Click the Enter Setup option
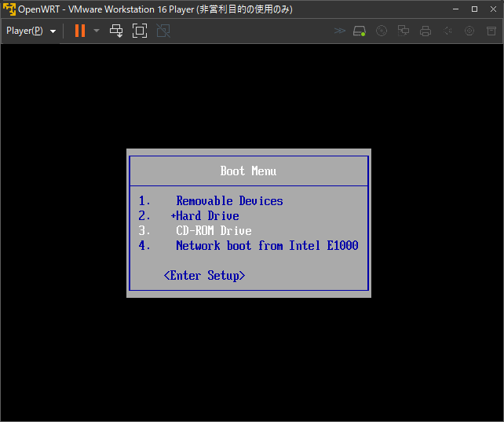Screen dimensions: 504x422 coord(204,276)
